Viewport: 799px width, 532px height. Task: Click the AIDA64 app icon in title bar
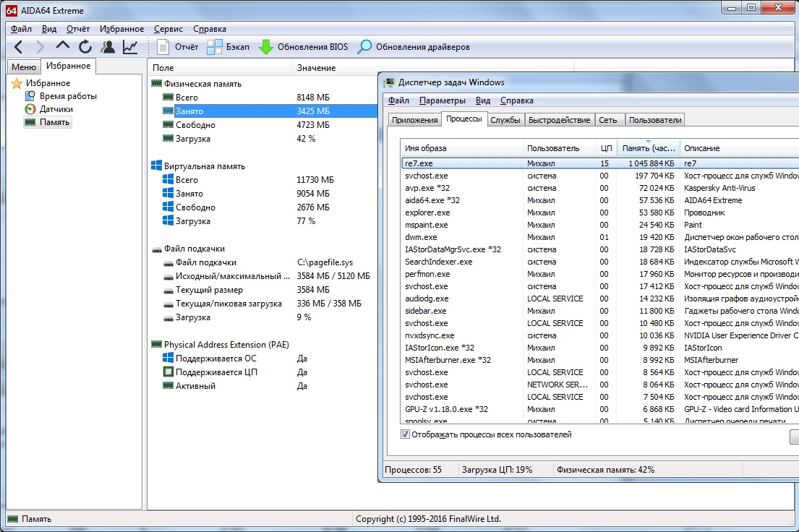click(x=12, y=10)
